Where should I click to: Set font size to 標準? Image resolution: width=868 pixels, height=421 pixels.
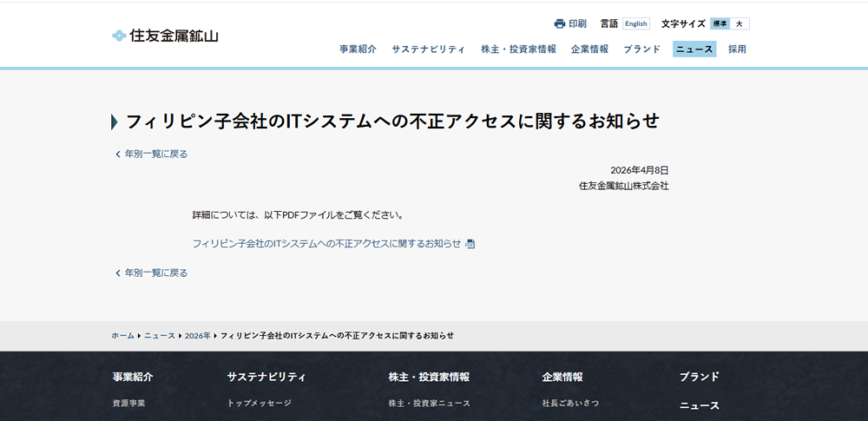coord(720,23)
